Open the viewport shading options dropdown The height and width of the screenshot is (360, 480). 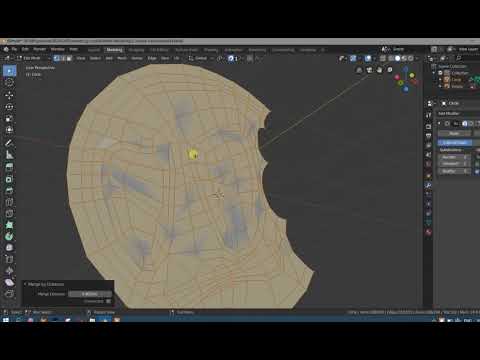point(417,58)
